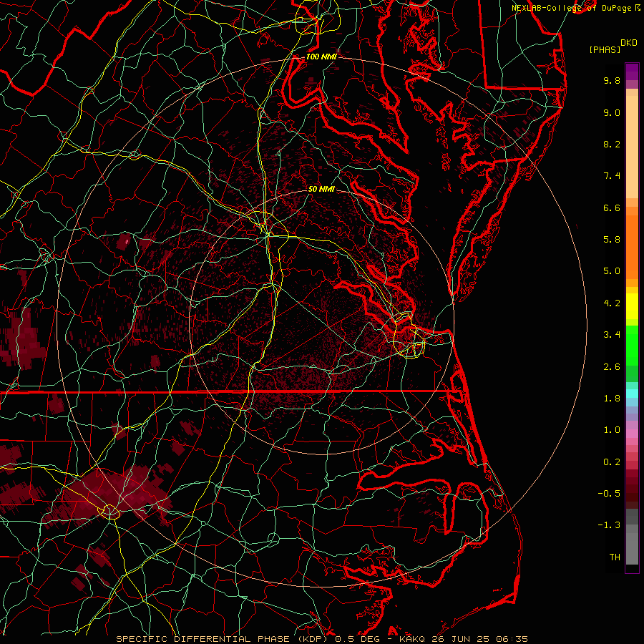
Task: Click the 3.4 scale value
Action: 612,335
